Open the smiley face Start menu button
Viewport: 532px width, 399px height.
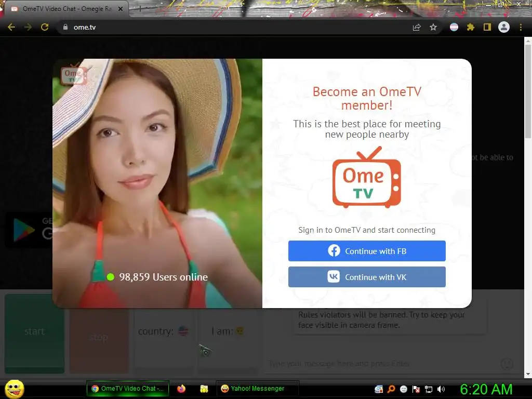tap(14, 389)
